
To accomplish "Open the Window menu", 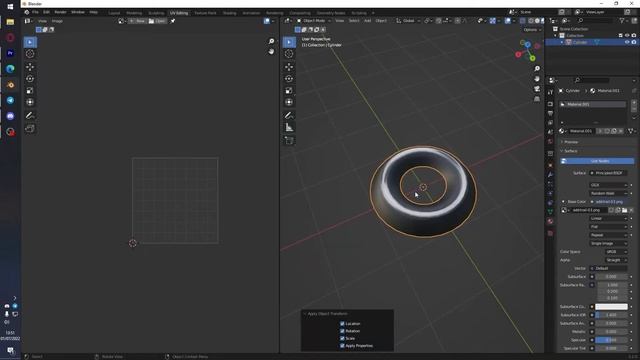I will tap(78, 12).
